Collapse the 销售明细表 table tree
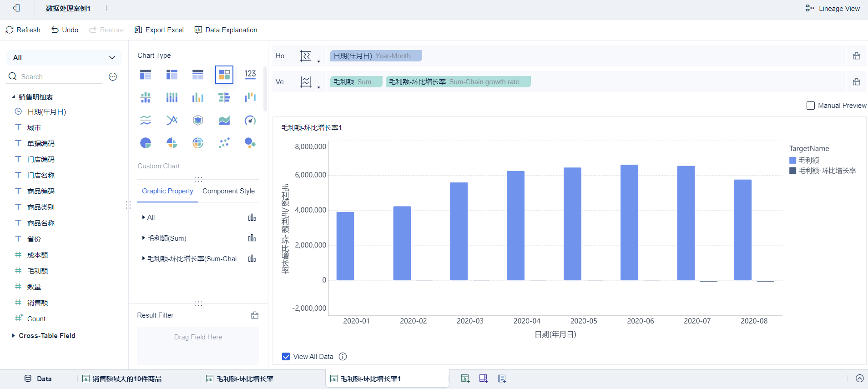The height and width of the screenshot is (389, 868). point(14,97)
